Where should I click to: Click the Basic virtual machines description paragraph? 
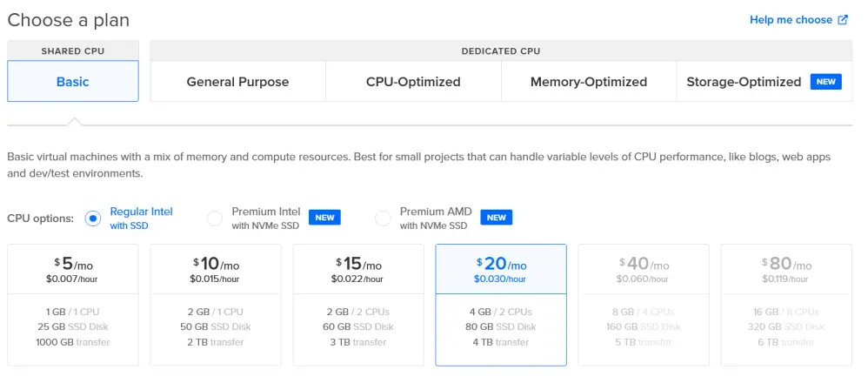coord(419,165)
